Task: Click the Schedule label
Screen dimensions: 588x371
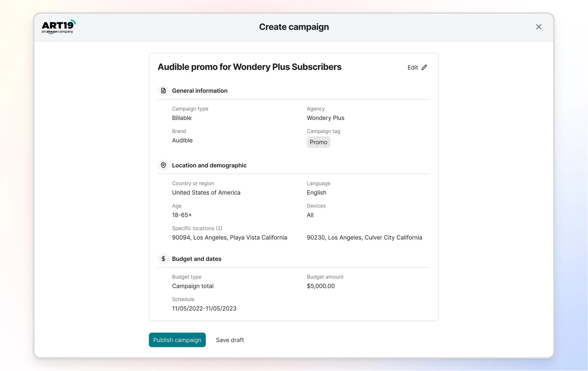Action: [183, 299]
